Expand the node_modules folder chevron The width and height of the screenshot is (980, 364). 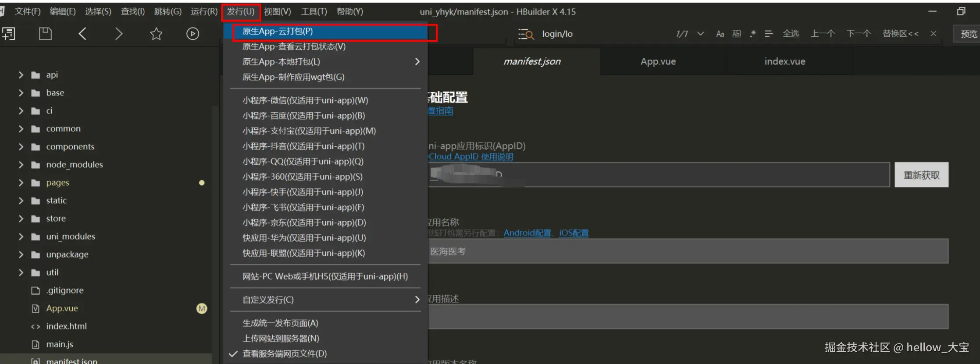[21, 165]
